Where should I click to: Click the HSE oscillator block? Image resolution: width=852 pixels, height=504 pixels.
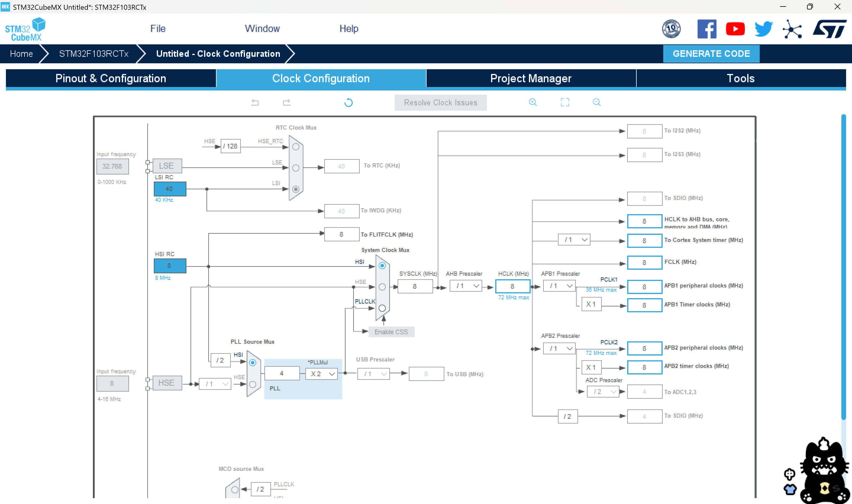[167, 383]
